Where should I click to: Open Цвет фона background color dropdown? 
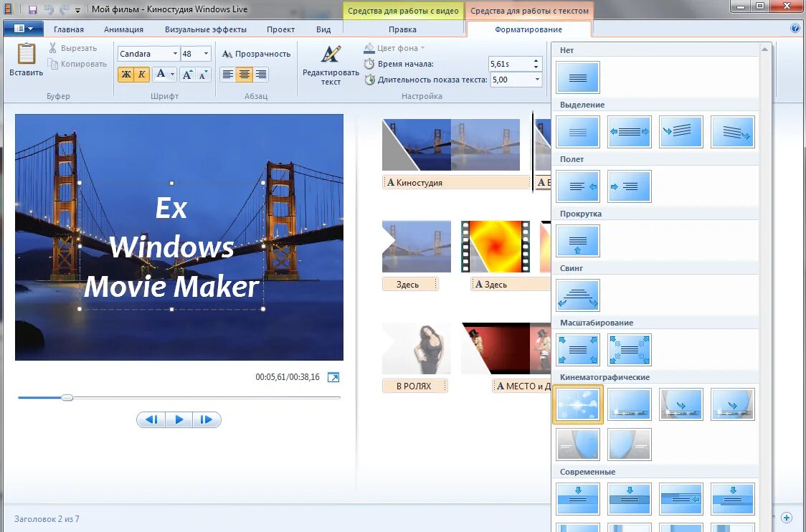tap(395, 48)
